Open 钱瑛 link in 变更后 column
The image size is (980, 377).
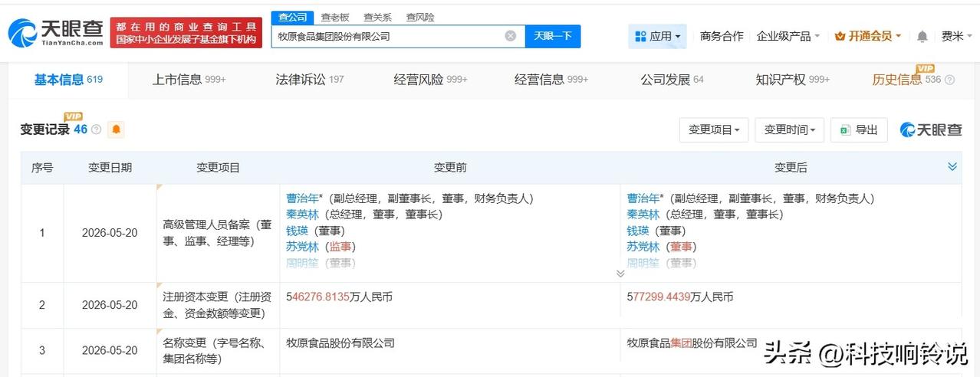pyautogui.click(x=638, y=231)
